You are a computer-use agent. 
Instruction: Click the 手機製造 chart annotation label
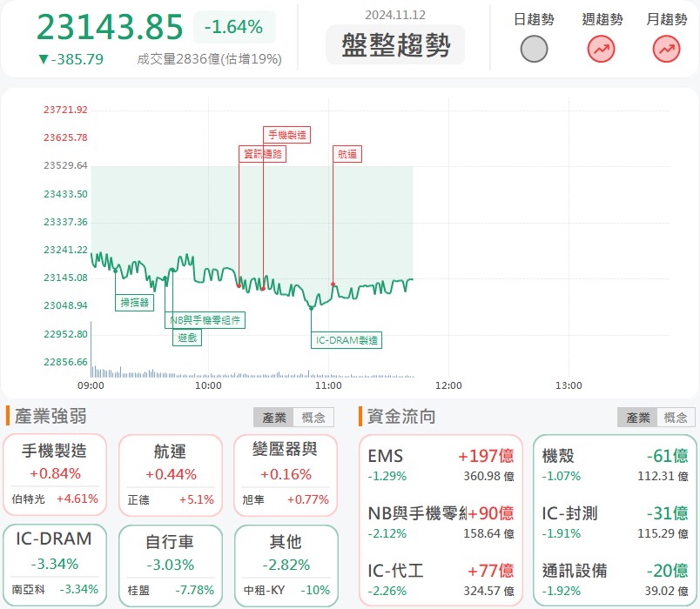[286, 135]
